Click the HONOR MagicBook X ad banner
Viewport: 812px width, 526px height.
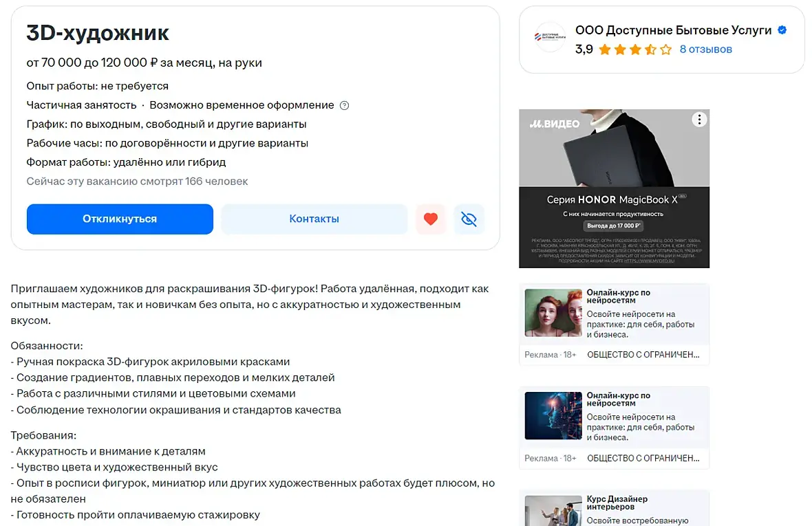click(615, 188)
